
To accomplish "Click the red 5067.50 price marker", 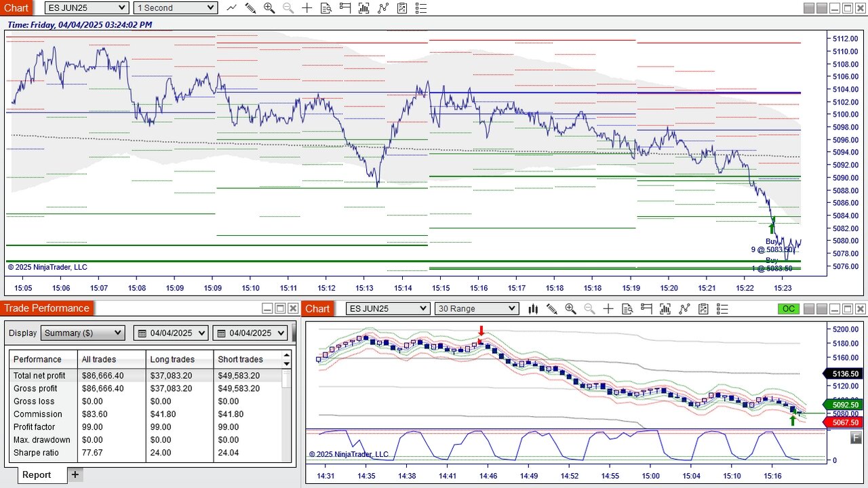I will (x=842, y=422).
